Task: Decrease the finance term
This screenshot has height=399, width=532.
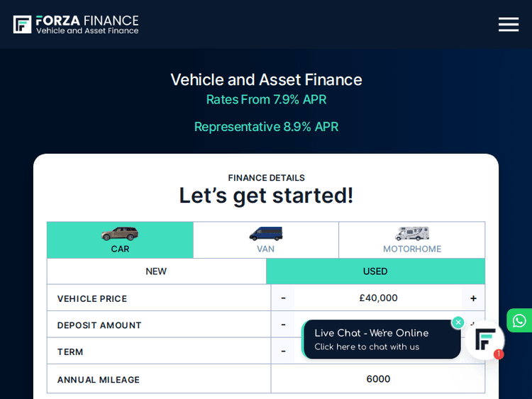Action: 283,351
